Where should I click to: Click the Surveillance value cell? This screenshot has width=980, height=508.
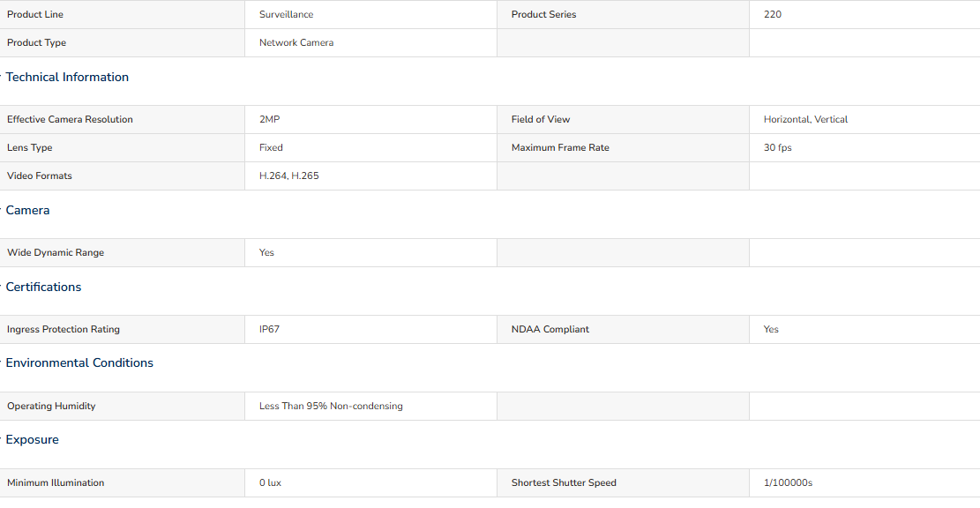(x=370, y=14)
